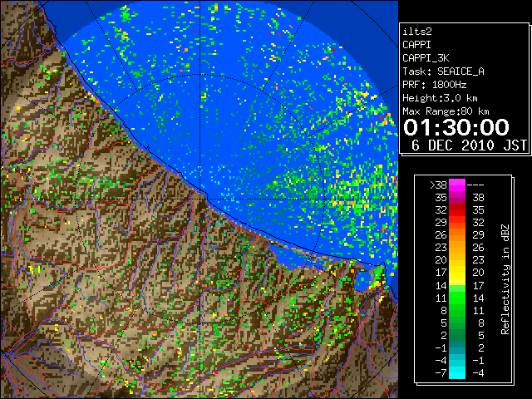Click the cyan -7 dBZ legend swatch
This screenshot has width=532, height=399.
click(x=457, y=372)
